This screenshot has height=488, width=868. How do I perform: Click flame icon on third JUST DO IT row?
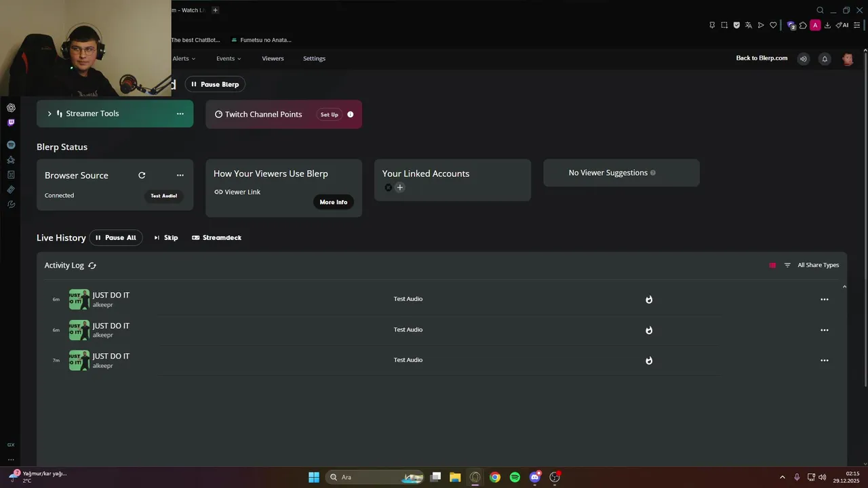pos(649,361)
